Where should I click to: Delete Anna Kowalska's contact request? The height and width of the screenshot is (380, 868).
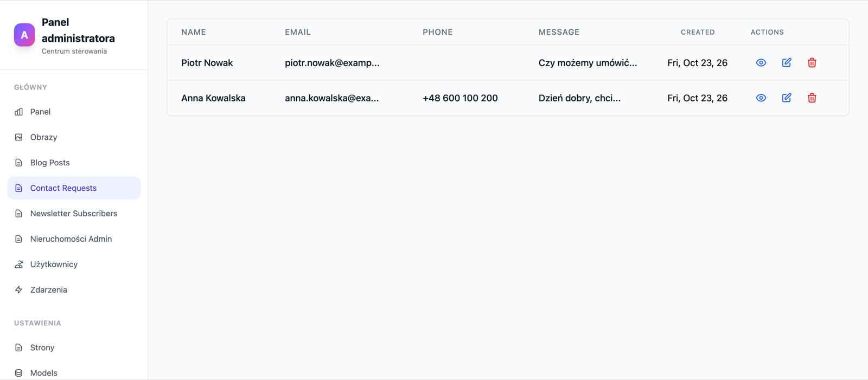(x=812, y=98)
